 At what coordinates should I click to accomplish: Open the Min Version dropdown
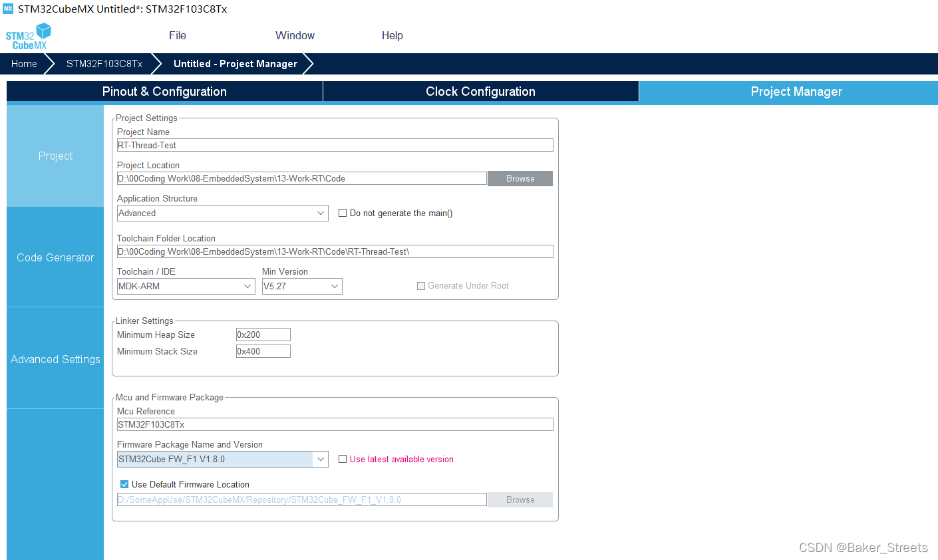(x=302, y=286)
